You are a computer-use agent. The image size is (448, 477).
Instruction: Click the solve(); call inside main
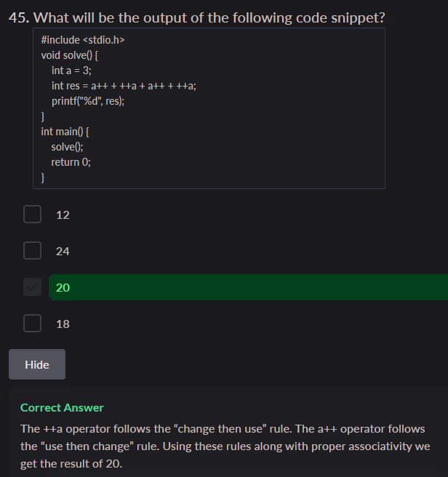(67, 147)
